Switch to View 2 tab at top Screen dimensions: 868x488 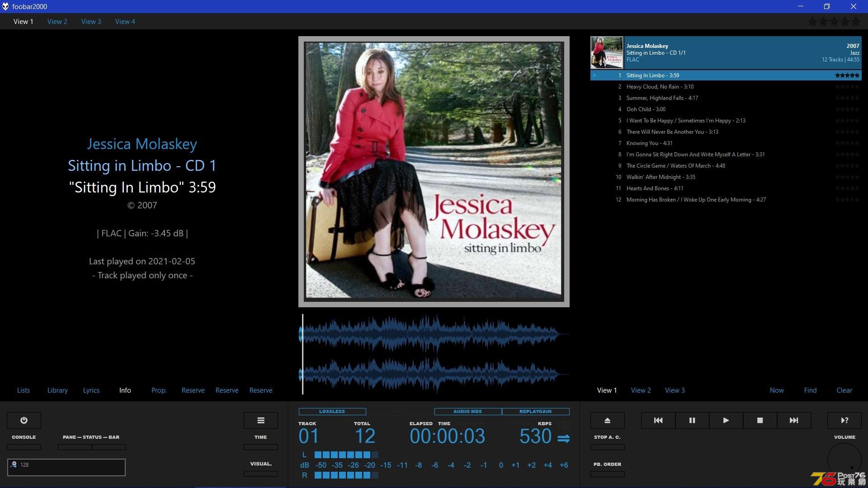click(57, 21)
